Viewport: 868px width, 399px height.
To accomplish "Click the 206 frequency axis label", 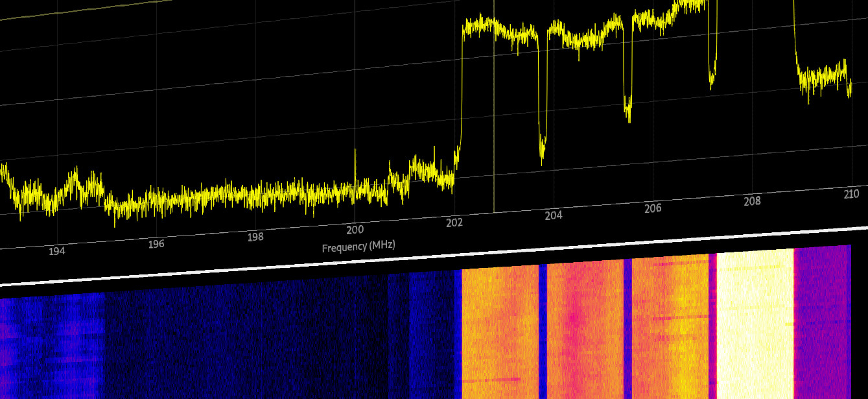I will [653, 208].
